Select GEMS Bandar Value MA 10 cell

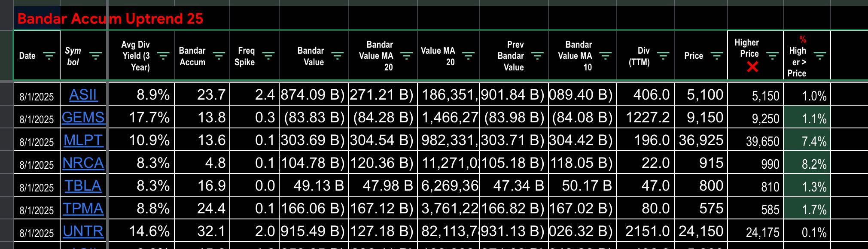tap(582, 117)
